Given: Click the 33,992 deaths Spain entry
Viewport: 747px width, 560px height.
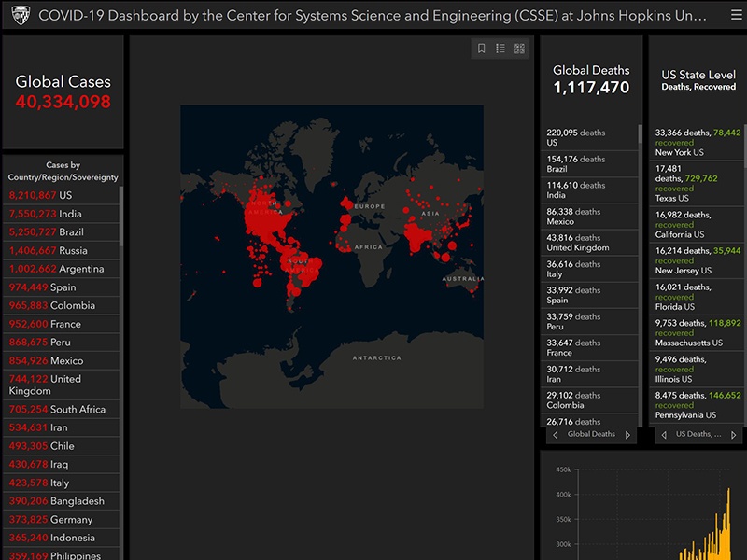Looking at the screenshot, I should pyautogui.click(x=589, y=295).
